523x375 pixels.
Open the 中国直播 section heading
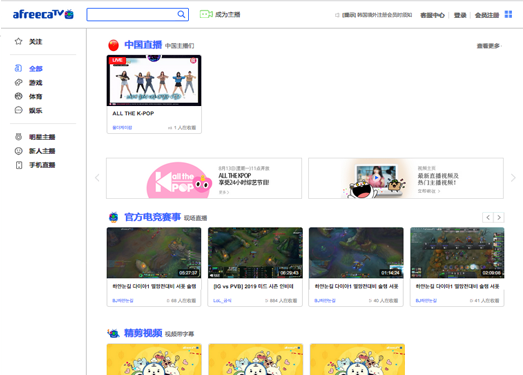pos(143,45)
